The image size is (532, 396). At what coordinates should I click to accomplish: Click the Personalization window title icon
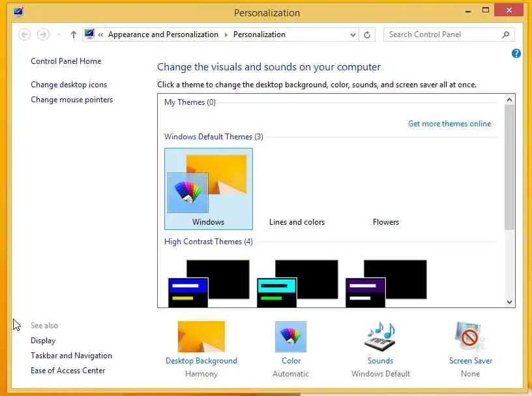click(x=18, y=12)
